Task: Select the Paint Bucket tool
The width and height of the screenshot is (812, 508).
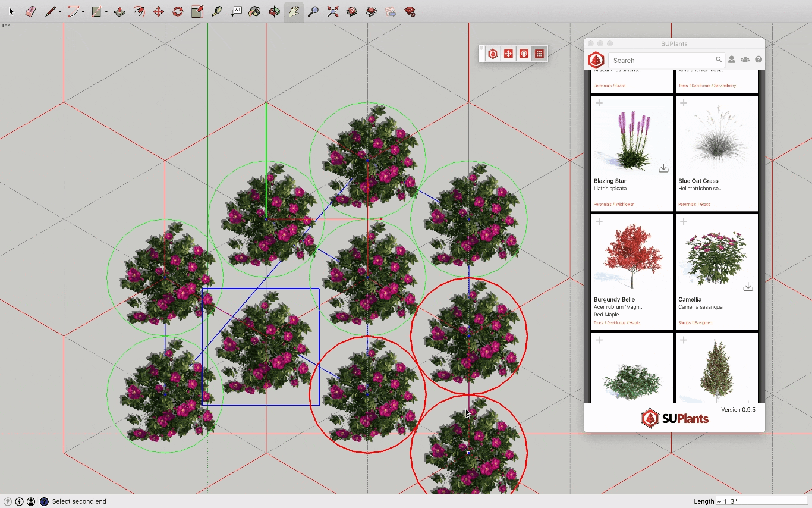Action: coord(254,11)
